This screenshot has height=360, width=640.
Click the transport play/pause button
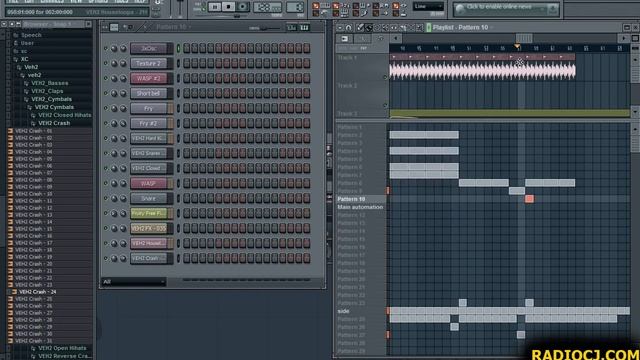pos(215,7)
